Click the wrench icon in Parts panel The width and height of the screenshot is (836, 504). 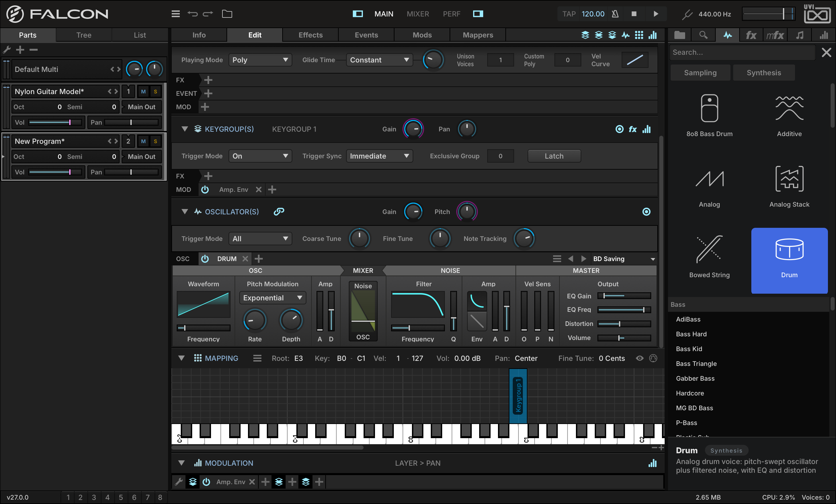[7, 50]
